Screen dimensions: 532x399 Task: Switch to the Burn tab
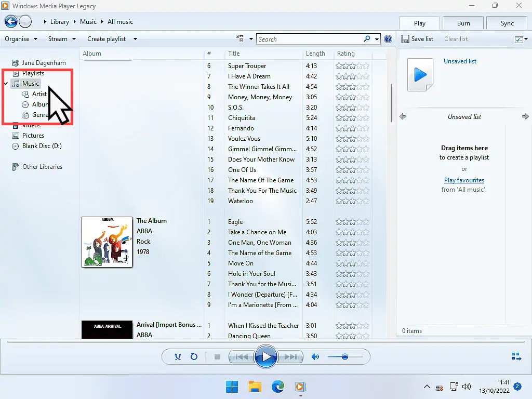click(x=462, y=23)
